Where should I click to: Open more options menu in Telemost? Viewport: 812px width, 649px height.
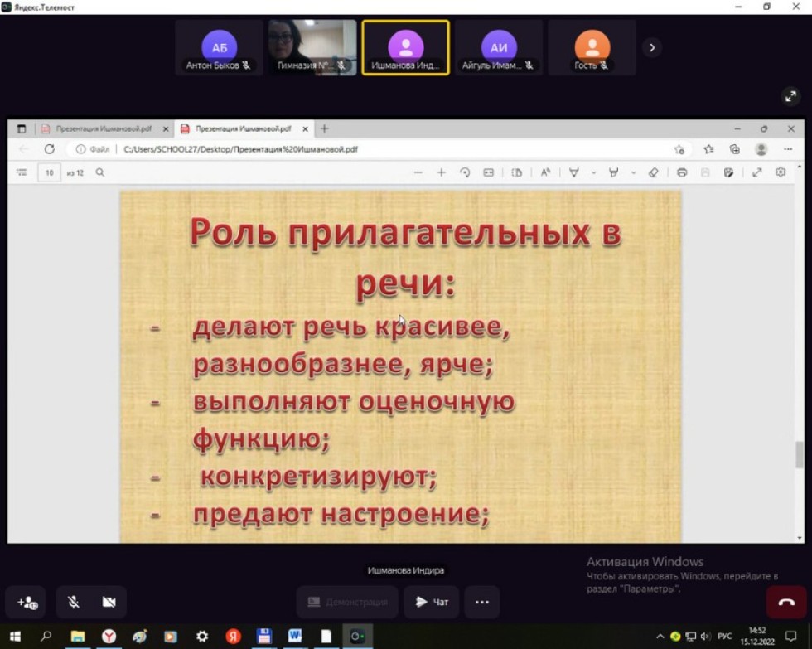point(481,603)
